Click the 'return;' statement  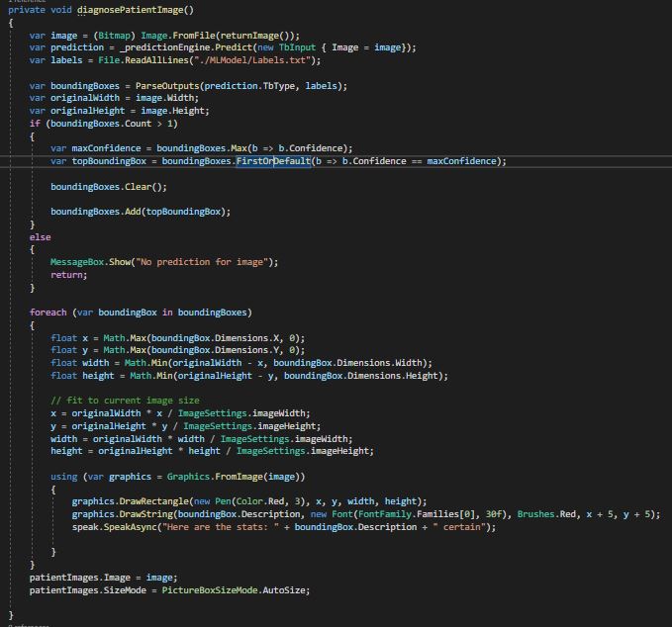(68, 275)
